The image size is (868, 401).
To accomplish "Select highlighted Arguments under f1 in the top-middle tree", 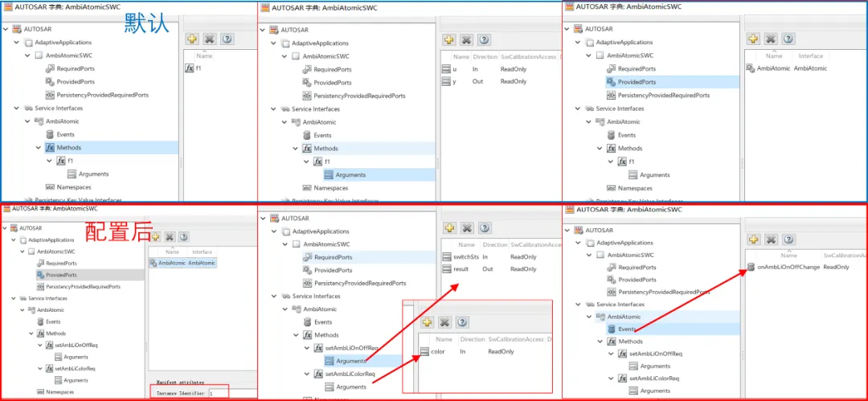I will 350,175.
